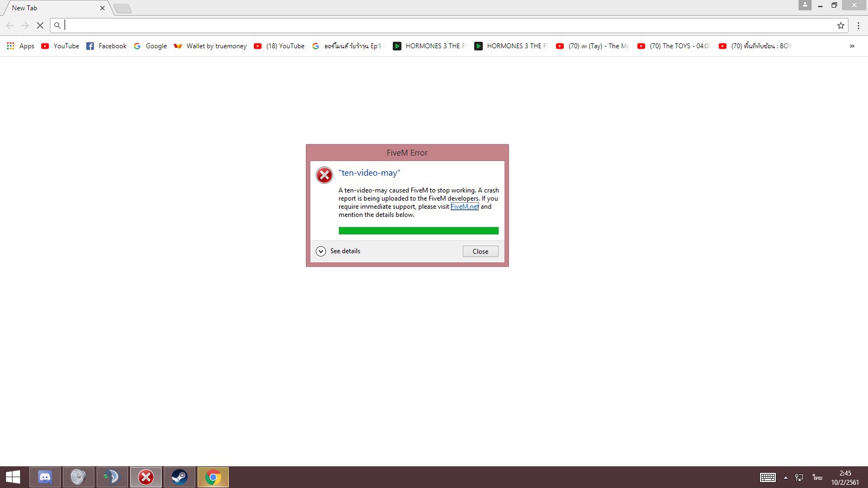This screenshot has height=488, width=868.
Task: Expand the See details section
Action: tap(337, 251)
